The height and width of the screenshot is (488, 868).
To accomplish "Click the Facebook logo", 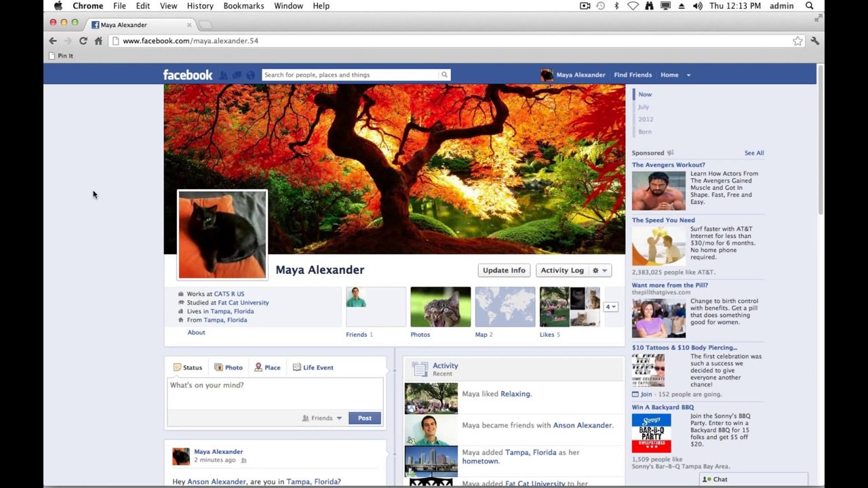I will click(x=188, y=75).
